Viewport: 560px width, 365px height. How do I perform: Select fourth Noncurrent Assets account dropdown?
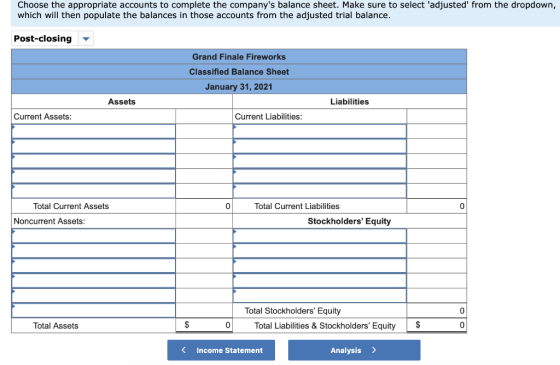tap(94, 281)
